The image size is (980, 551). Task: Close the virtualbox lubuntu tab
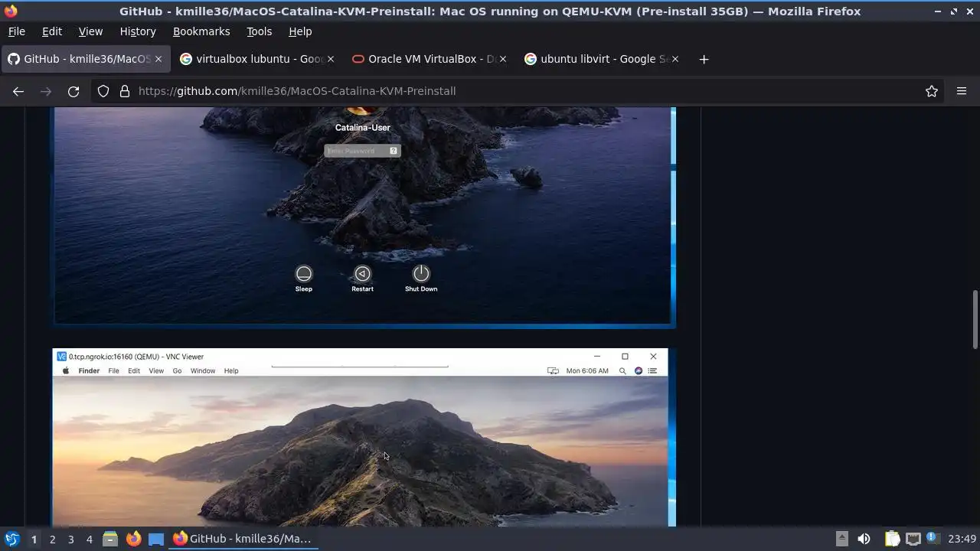[x=331, y=59]
